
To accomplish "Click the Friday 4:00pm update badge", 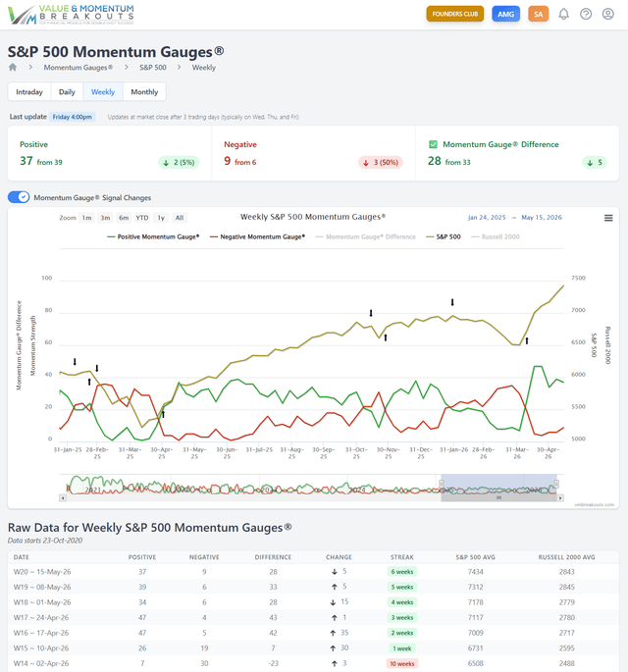I will 72,117.
